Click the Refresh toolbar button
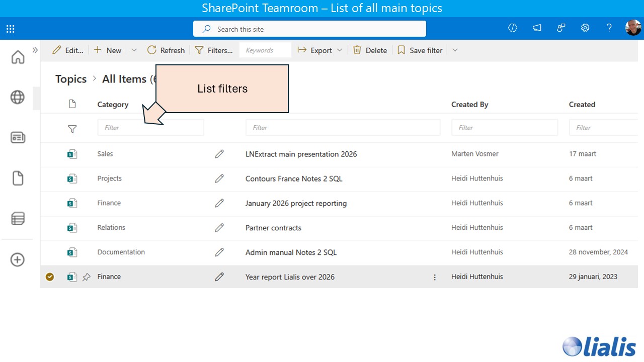The width and height of the screenshot is (644, 362). click(x=166, y=50)
